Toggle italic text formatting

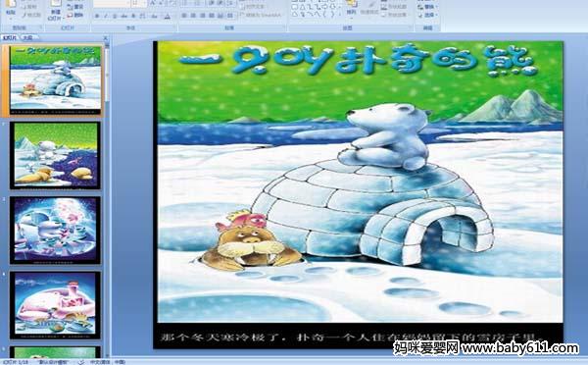pos(106,16)
